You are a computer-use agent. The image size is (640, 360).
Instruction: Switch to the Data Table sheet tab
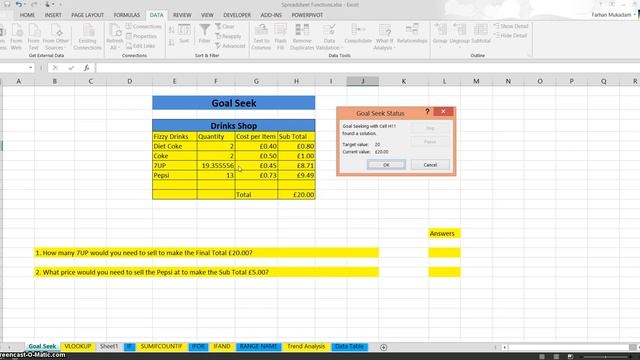pyautogui.click(x=349, y=347)
